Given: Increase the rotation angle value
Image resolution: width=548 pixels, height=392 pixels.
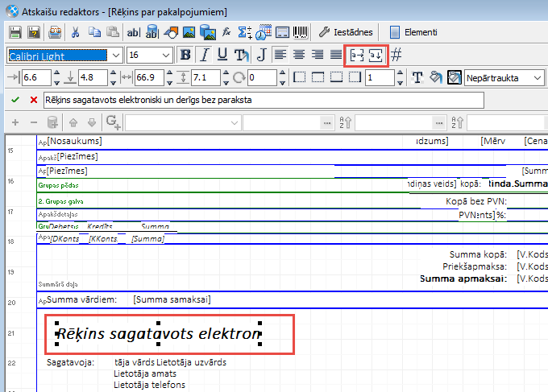Looking at the screenshot, I should click(283, 74).
